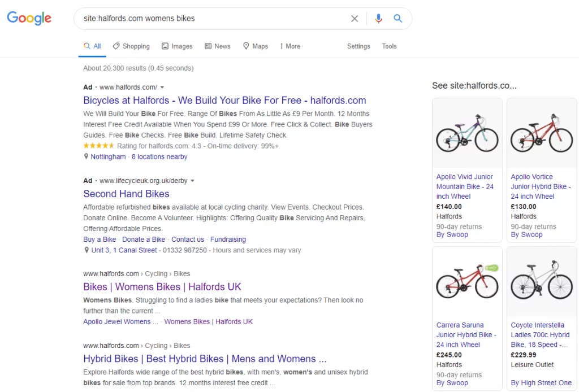
Task: Open the Tools menu
Action: click(389, 46)
